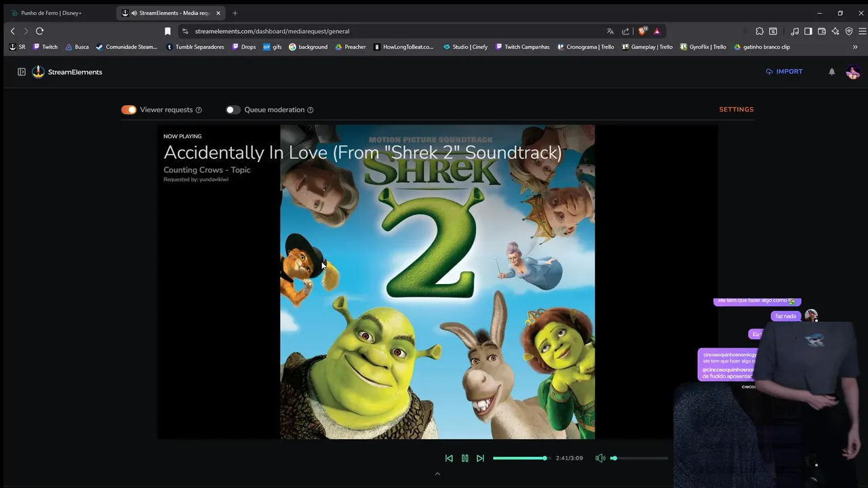This screenshot has height=488, width=868.
Task: Adjust the volume slider
Action: 639,458
